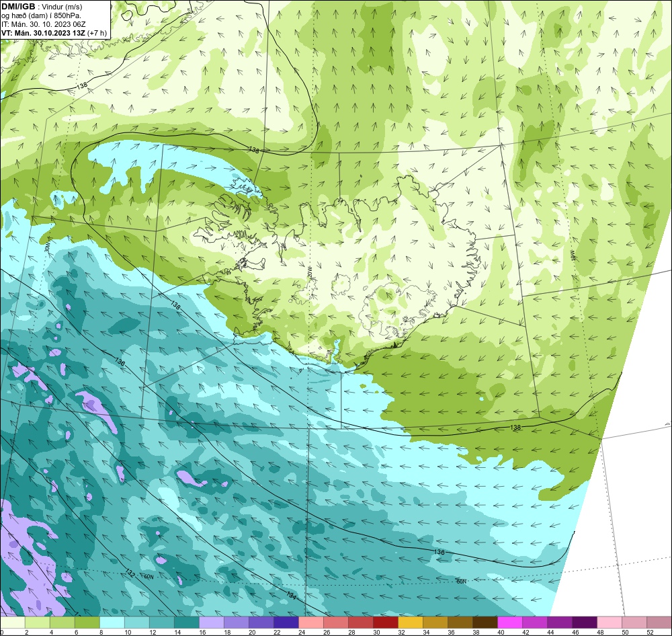Choose the orchid swatch between 42 and 44
The height and width of the screenshot is (636, 672).
(x=535, y=621)
